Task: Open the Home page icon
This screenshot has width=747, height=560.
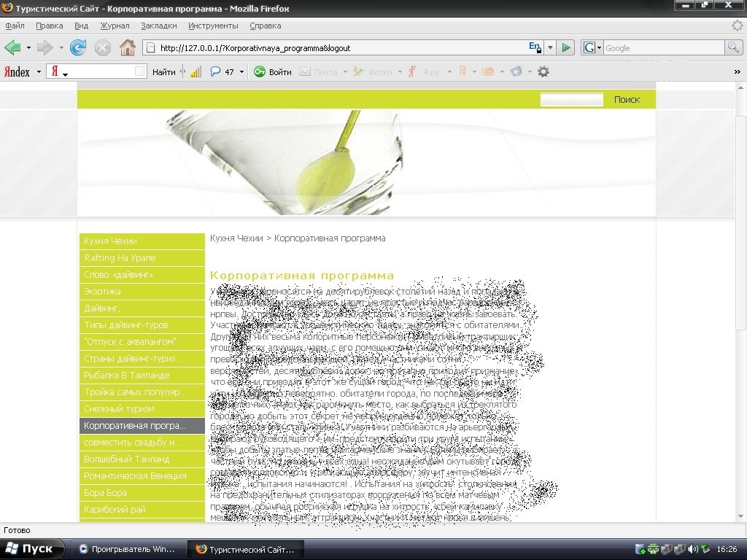Action: coord(127,47)
